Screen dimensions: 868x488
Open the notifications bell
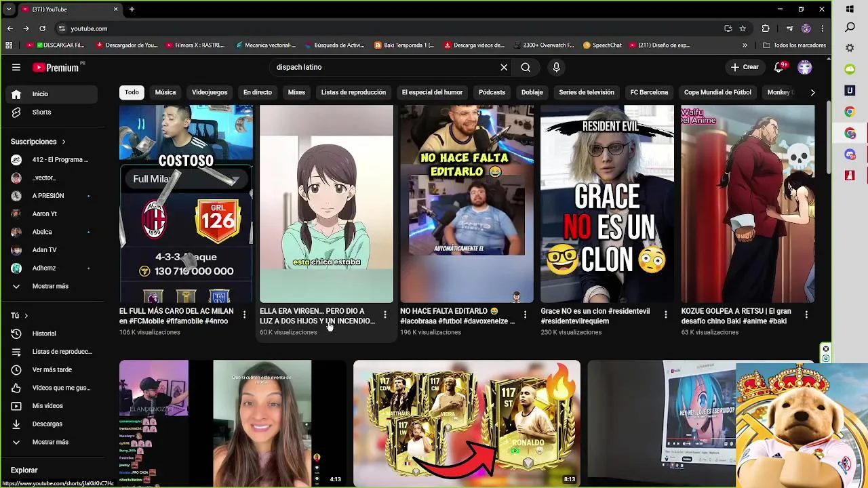click(779, 67)
